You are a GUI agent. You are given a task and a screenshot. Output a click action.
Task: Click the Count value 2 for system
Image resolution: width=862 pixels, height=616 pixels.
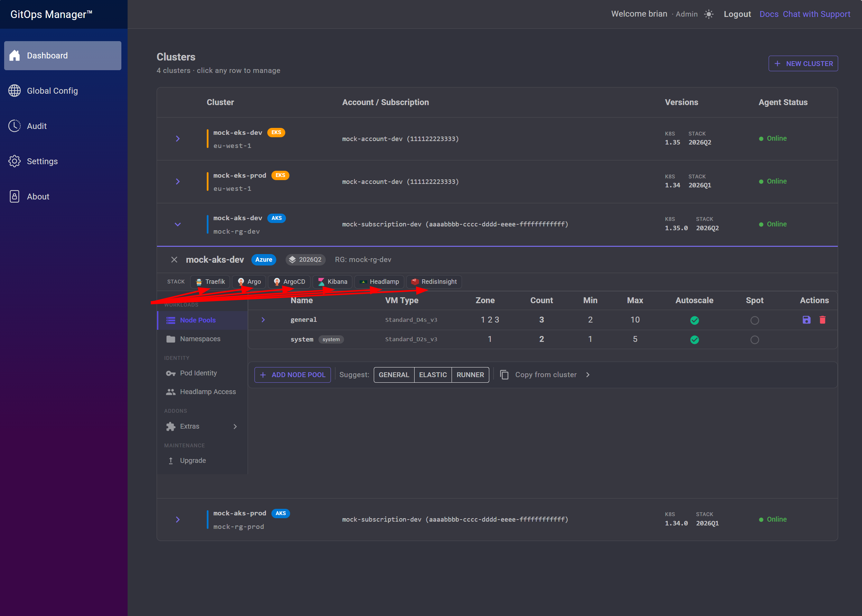pyautogui.click(x=541, y=339)
